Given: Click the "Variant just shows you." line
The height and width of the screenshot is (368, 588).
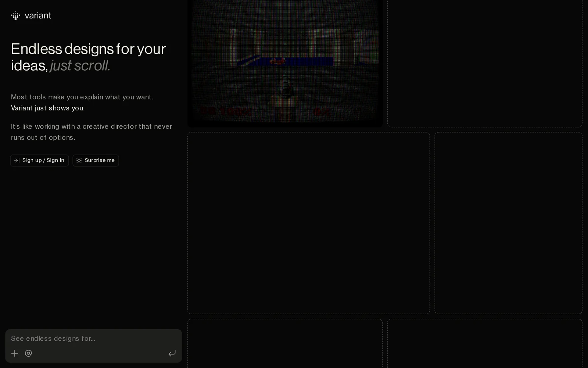Looking at the screenshot, I should click(48, 108).
